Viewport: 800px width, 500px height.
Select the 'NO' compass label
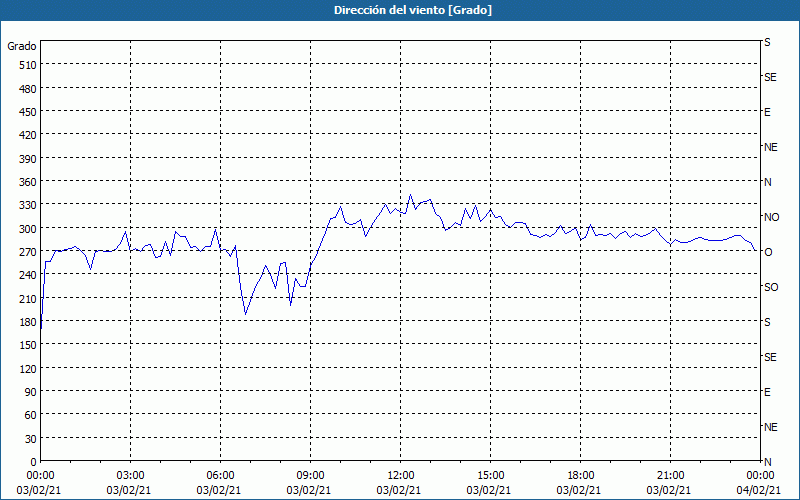[772, 217]
